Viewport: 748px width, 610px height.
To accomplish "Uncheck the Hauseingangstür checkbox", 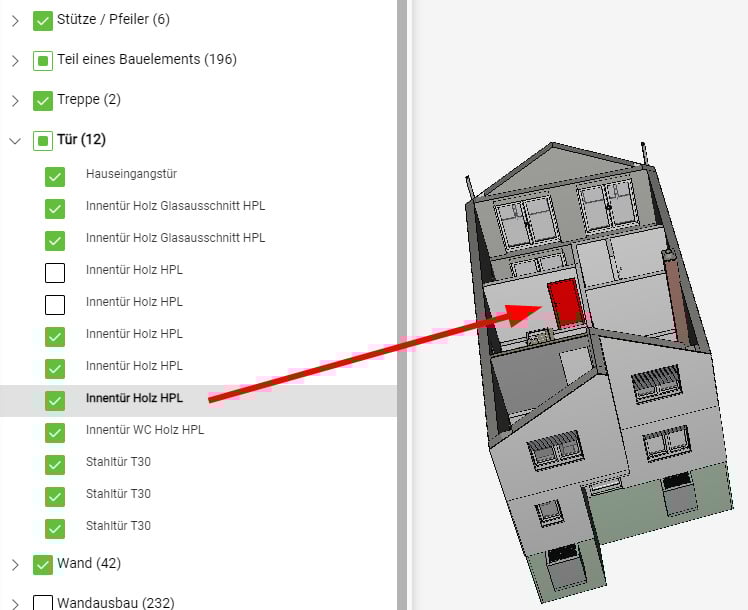I will (55, 177).
